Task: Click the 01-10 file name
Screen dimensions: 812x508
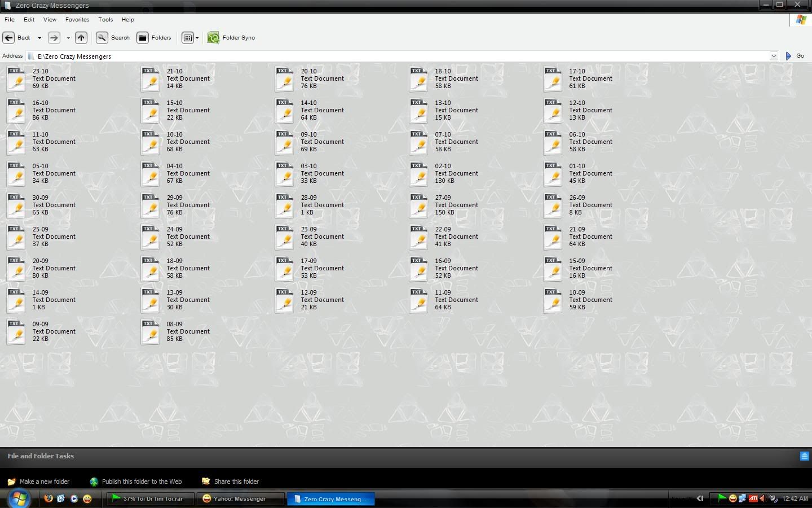Action: click(577, 167)
